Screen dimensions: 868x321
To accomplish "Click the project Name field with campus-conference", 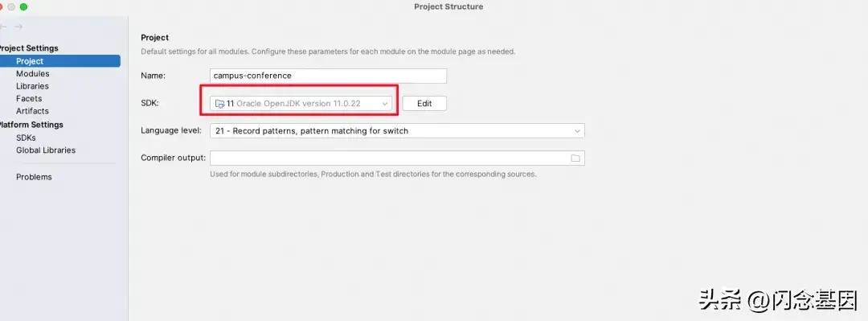I will pos(328,76).
